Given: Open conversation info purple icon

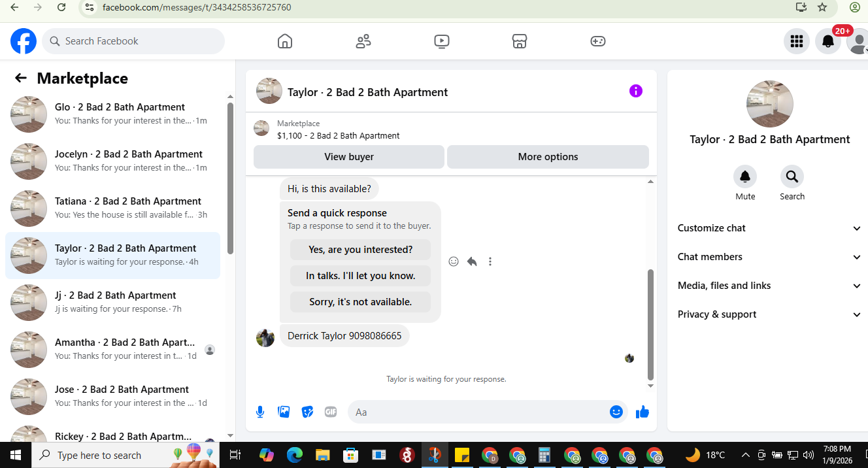Looking at the screenshot, I should 636,91.
